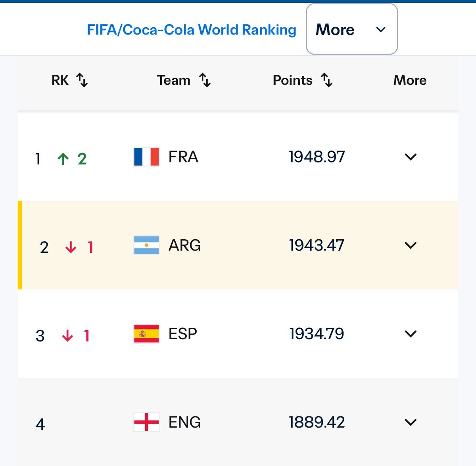This screenshot has height=466, width=476.
Task: Sort table by Points arrows icon
Action: coord(327,80)
